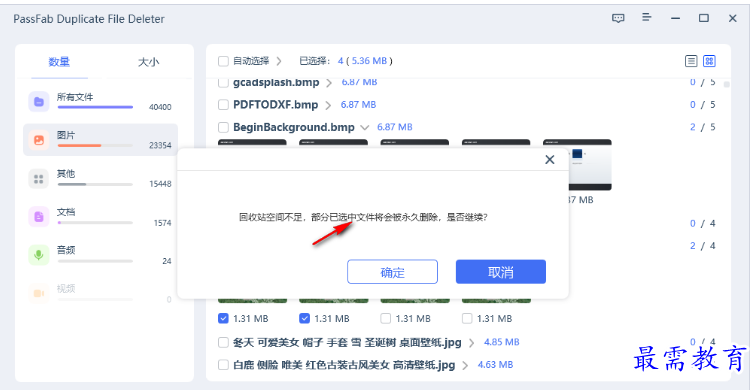The width and height of the screenshot is (755, 390).
Task: Click the 23354 image count
Action: click(x=160, y=145)
